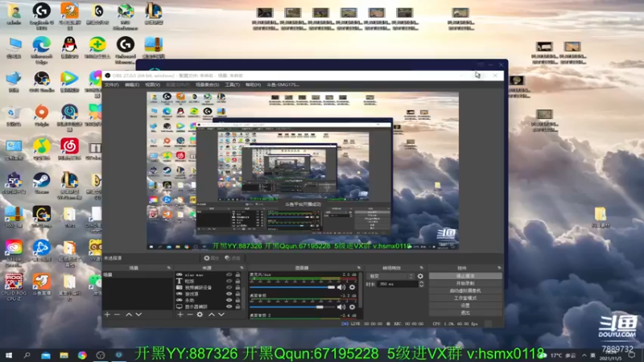The image size is (644, 362).
Task: Undock the 转场特效 panel via header icon
Action: pos(421,268)
